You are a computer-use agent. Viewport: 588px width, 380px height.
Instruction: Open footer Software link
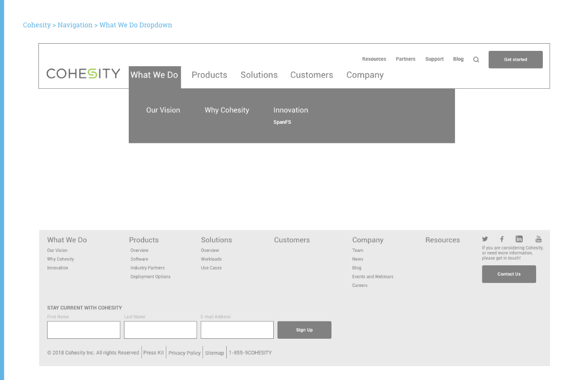click(x=139, y=259)
